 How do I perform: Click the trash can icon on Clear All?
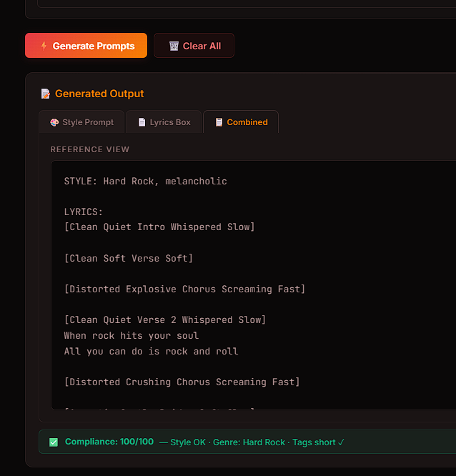(174, 46)
